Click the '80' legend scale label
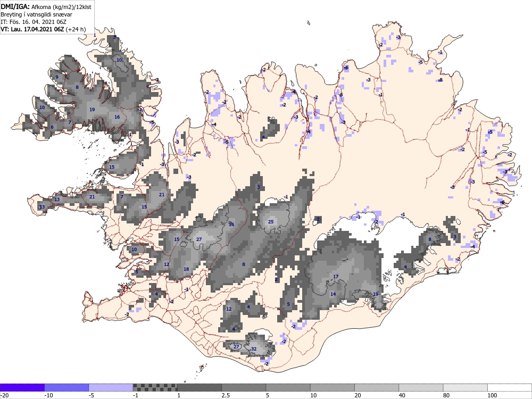The height and width of the screenshot is (399, 532). pyautogui.click(x=446, y=395)
